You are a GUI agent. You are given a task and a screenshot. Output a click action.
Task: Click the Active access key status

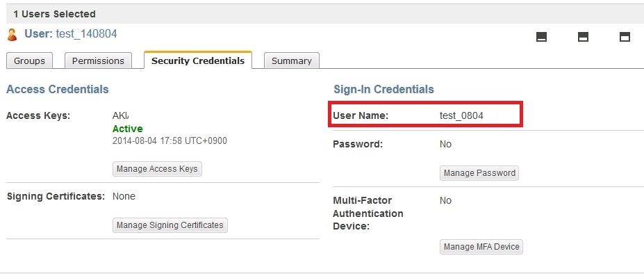click(128, 129)
